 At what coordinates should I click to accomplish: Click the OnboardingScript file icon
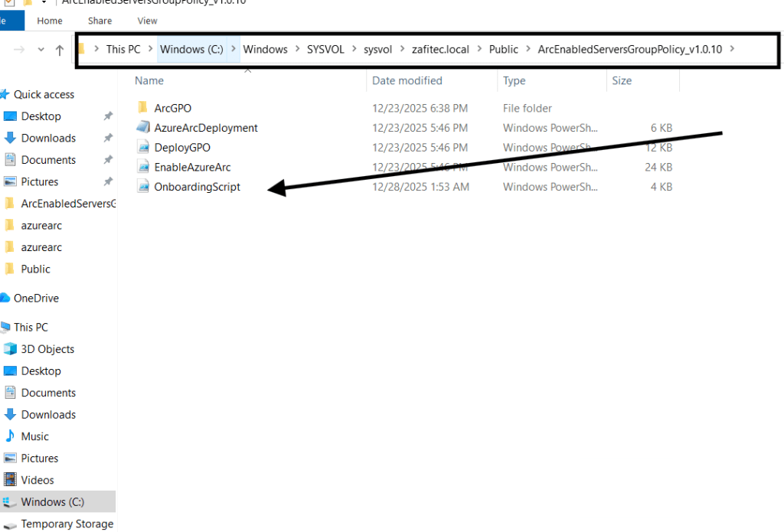pos(142,187)
